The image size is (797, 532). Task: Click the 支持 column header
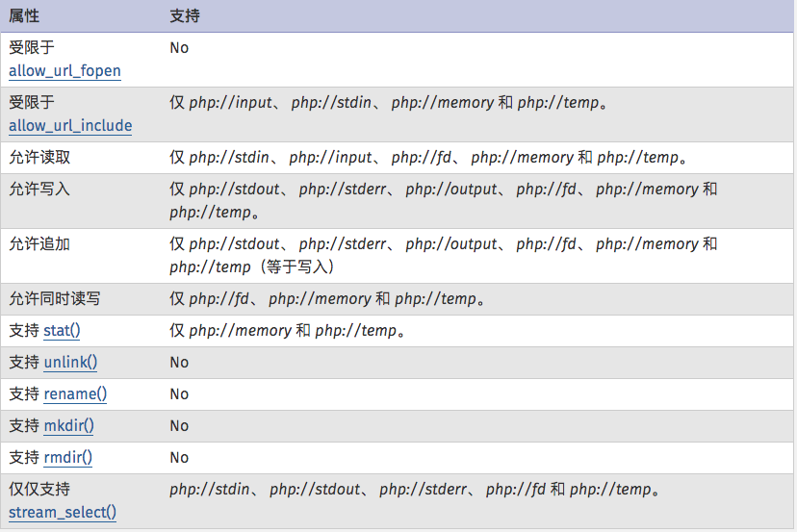point(185,16)
